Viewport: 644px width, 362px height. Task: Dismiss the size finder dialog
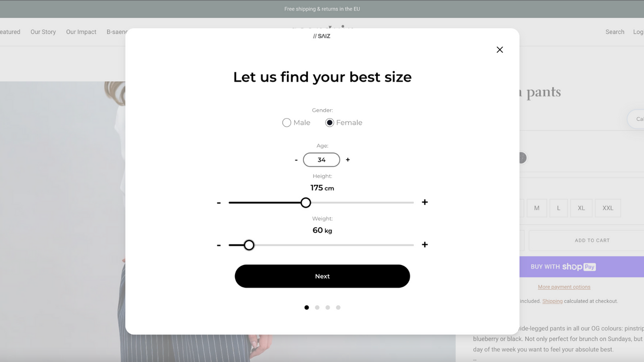500,50
